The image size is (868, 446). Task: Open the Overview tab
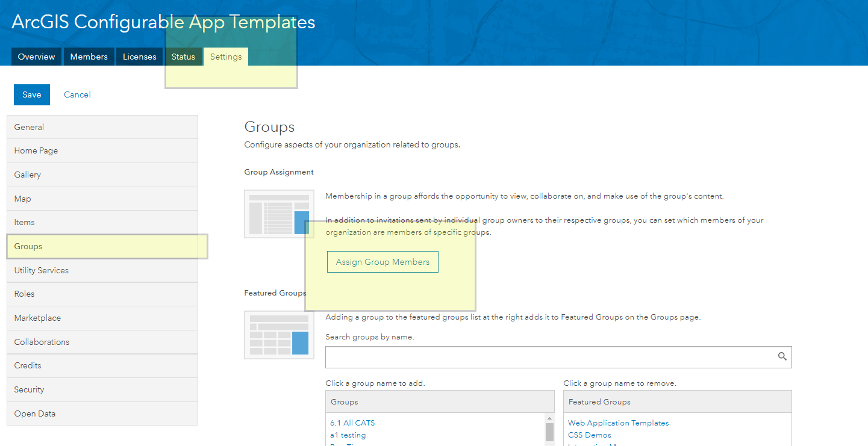pyautogui.click(x=36, y=57)
